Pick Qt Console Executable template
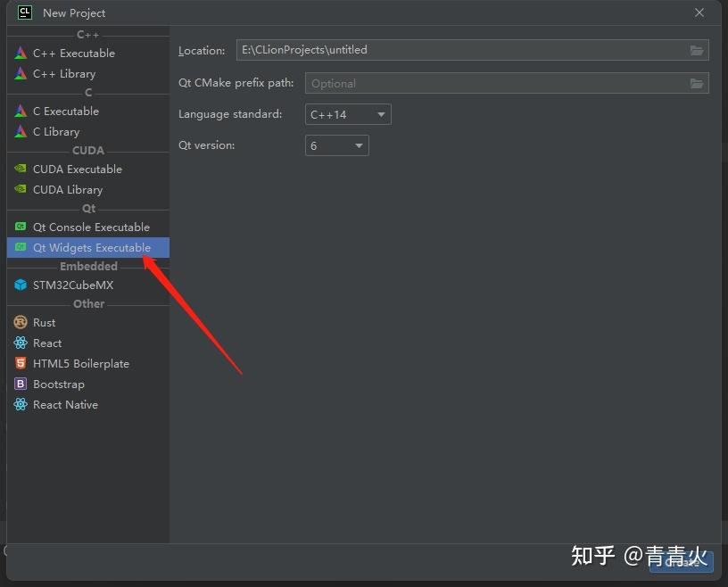Viewport: 728px width, 587px height. click(x=88, y=227)
